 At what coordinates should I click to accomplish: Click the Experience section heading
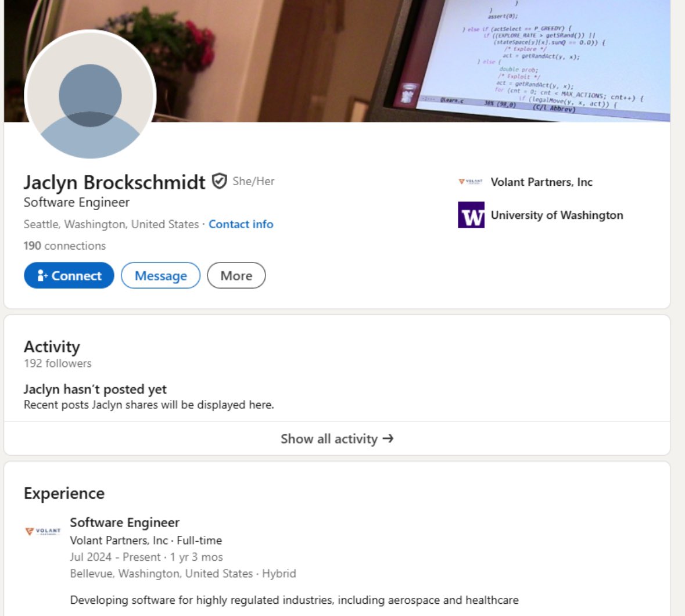coord(64,493)
